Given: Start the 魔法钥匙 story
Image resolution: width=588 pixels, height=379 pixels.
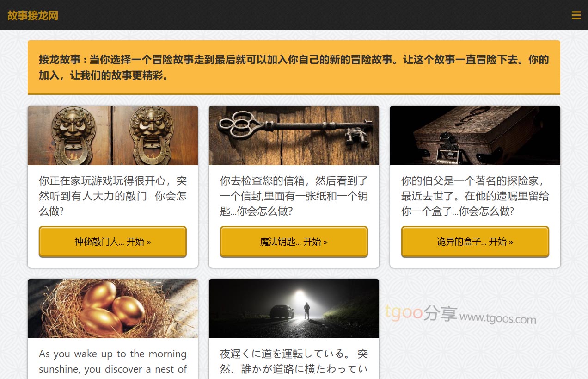Looking at the screenshot, I should tap(294, 242).
